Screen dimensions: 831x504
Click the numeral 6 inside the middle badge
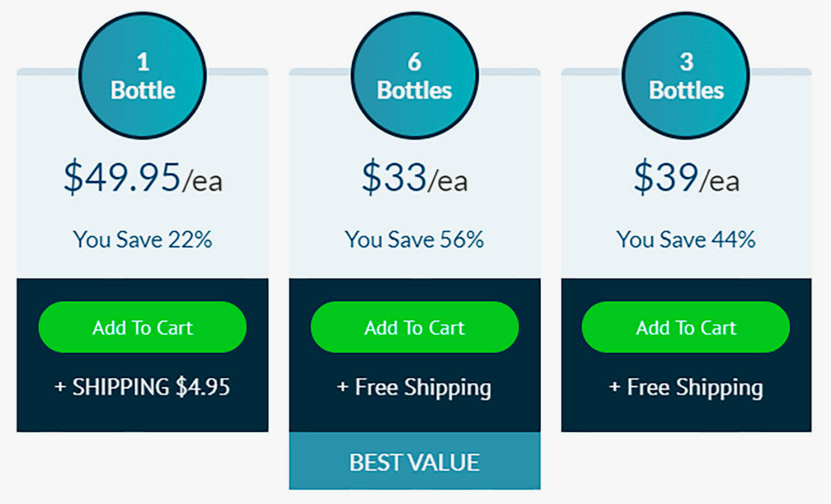pos(414,62)
